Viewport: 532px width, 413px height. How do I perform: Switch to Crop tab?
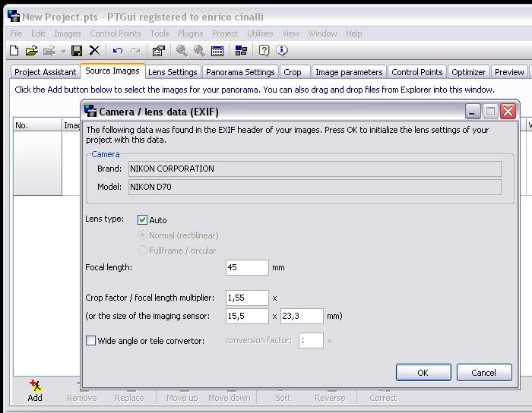pos(295,72)
